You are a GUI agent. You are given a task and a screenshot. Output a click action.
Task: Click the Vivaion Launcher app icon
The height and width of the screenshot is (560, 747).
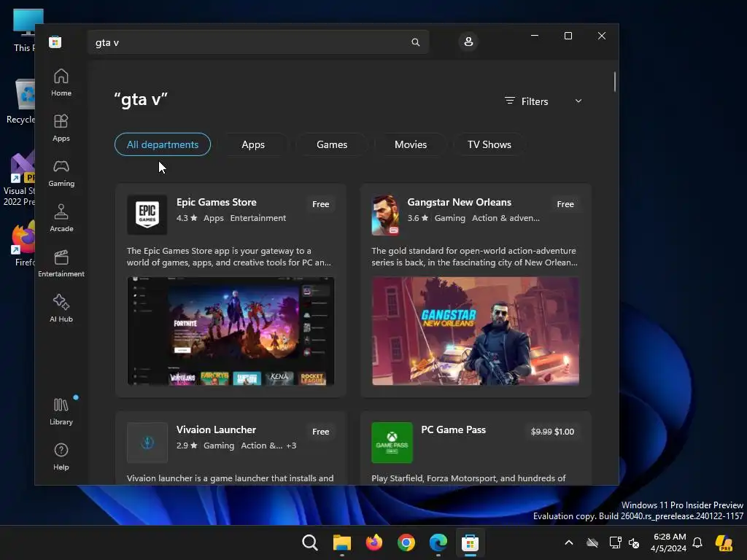coord(147,443)
